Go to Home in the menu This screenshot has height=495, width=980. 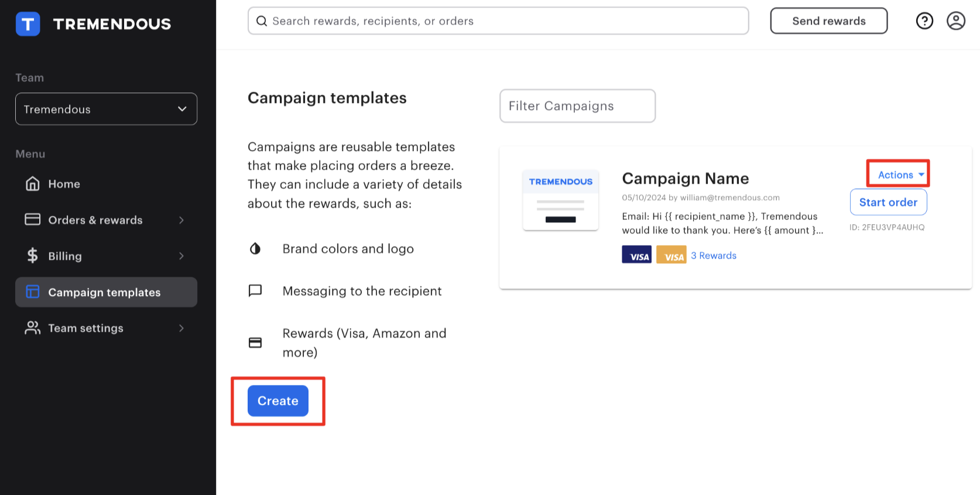click(106, 184)
